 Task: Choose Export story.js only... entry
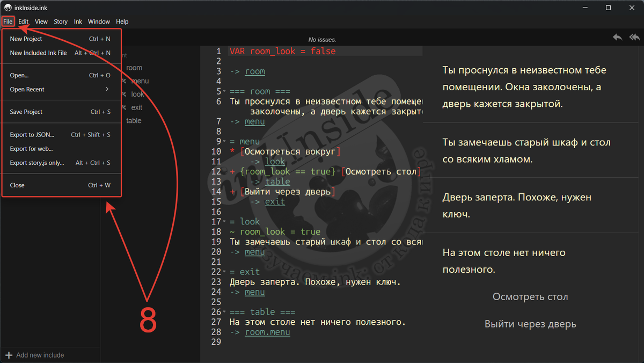pos(62,163)
